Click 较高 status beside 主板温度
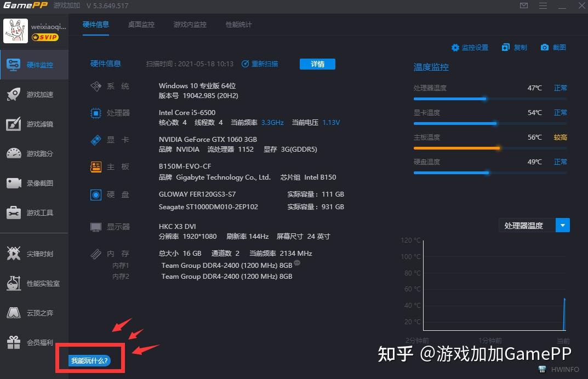Screen dimensions: 588x379 [560, 137]
